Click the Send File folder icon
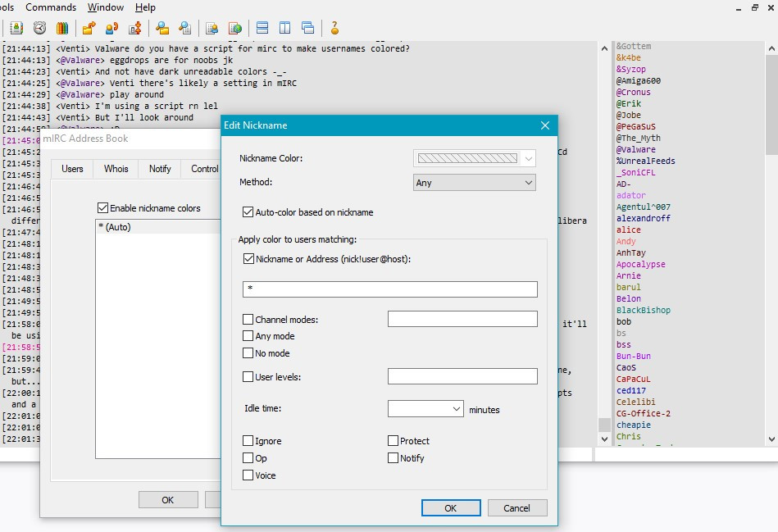 click(88, 28)
